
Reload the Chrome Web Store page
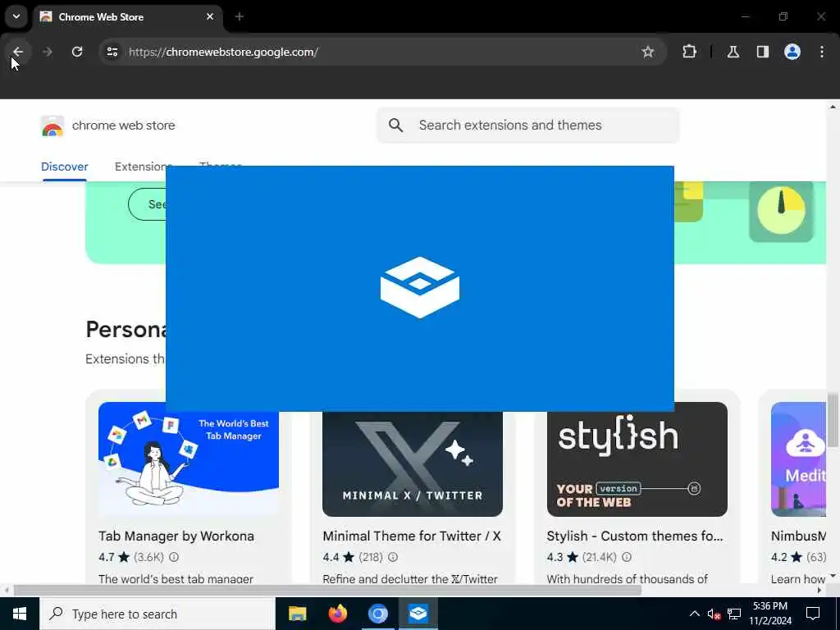tap(77, 52)
